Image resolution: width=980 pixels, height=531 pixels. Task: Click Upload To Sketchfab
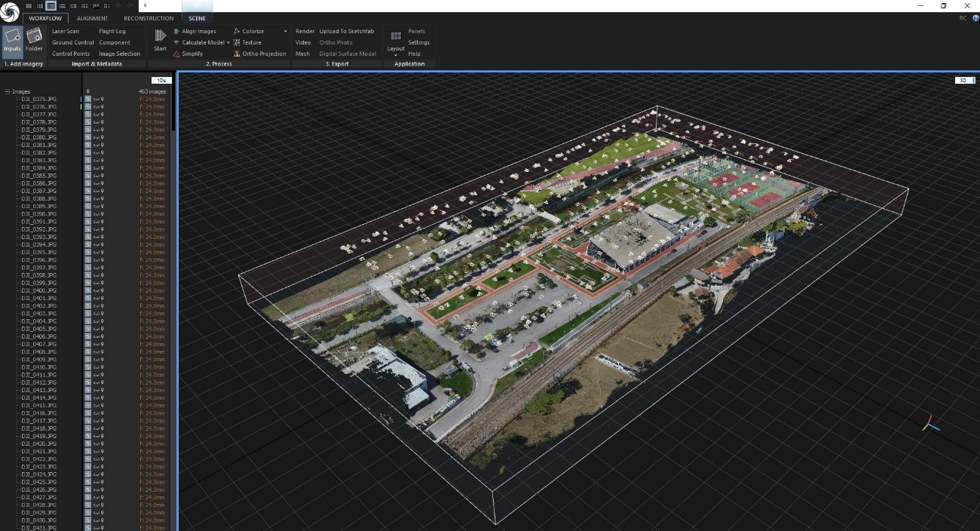point(347,32)
